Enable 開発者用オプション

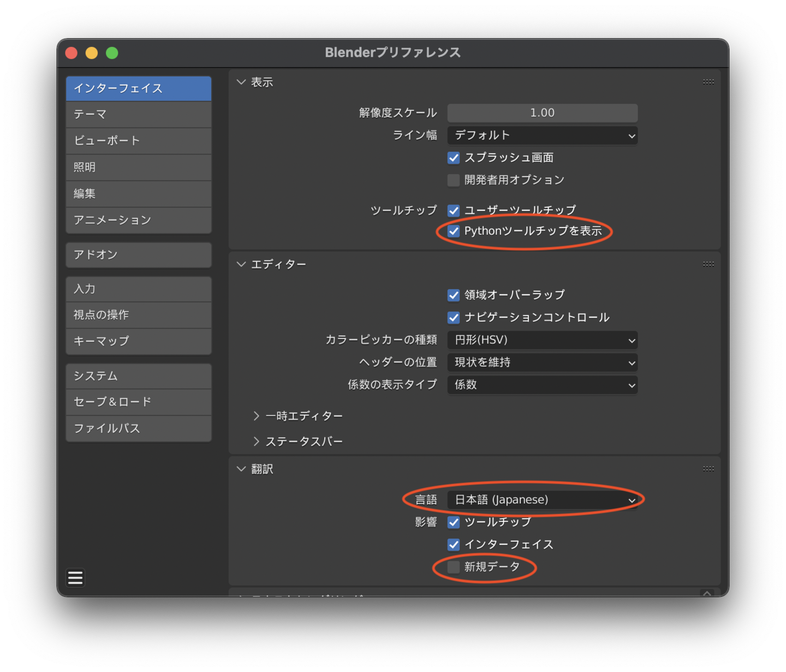click(453, 180)
